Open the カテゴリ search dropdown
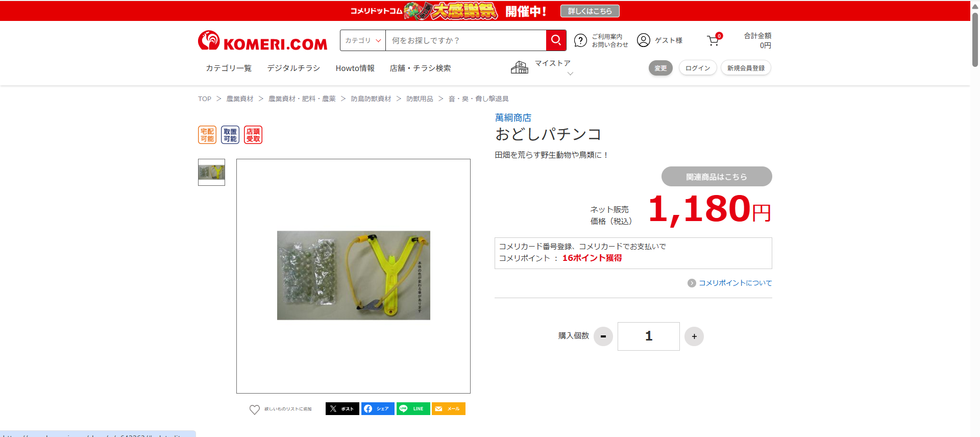 click(x=363, y=40)
